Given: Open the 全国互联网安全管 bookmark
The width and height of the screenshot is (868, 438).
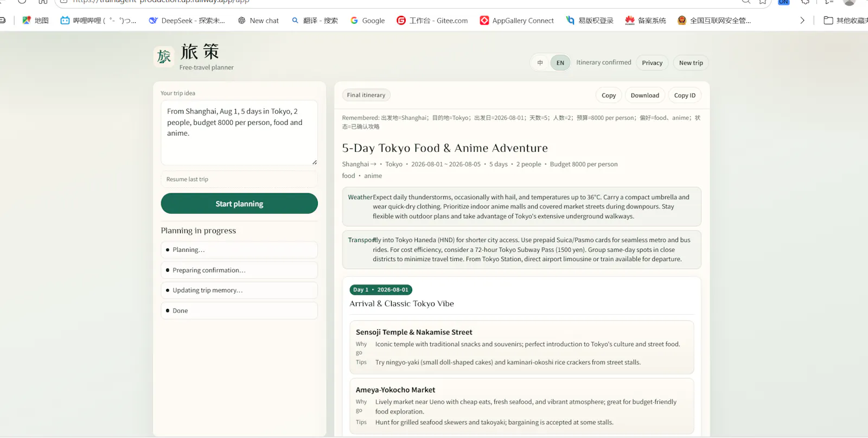Looking at the screenshot, I should point(714,21).
